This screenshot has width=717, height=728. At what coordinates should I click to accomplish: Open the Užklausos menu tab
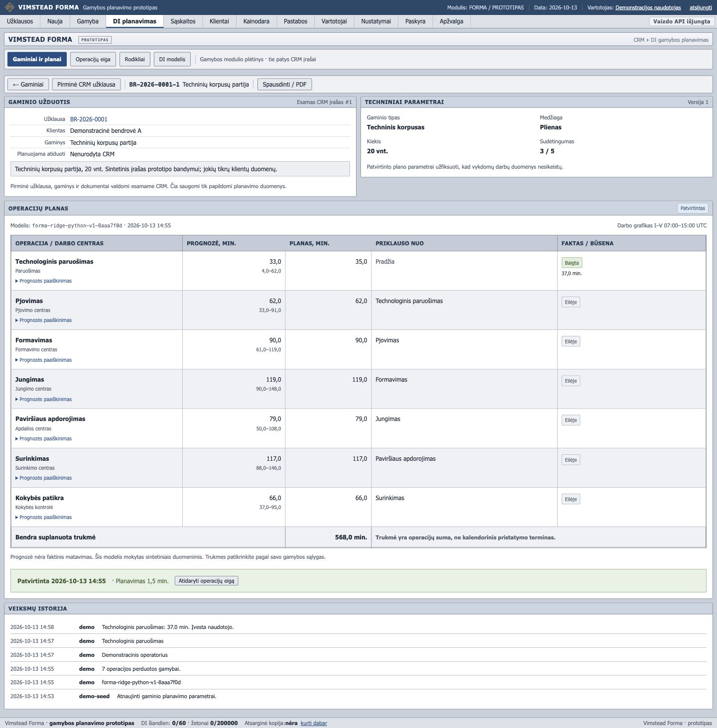[x=20, y=21]
